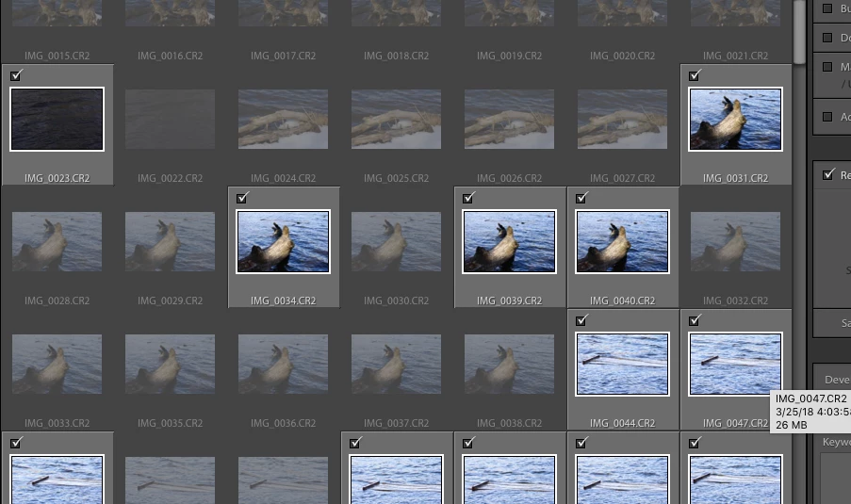Click the 'IMG_0016.CR2' file name
The height and width of the screenshot is (504, 851).
[170, 56]
